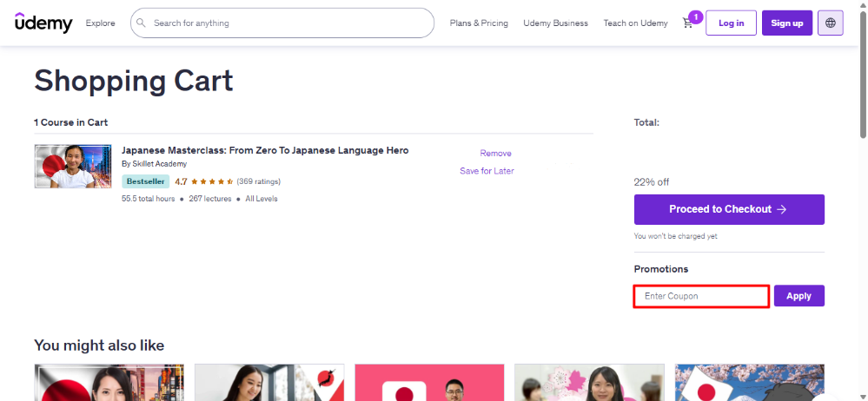Open fourth recommended course with cherry blossoms

click(589, 382)
